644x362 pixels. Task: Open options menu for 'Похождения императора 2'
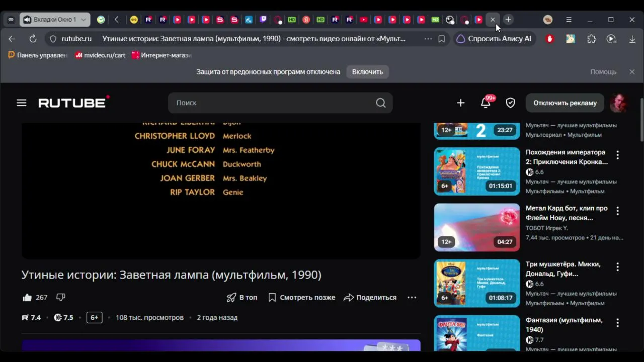pyautogui.click(x=617, y=155)
